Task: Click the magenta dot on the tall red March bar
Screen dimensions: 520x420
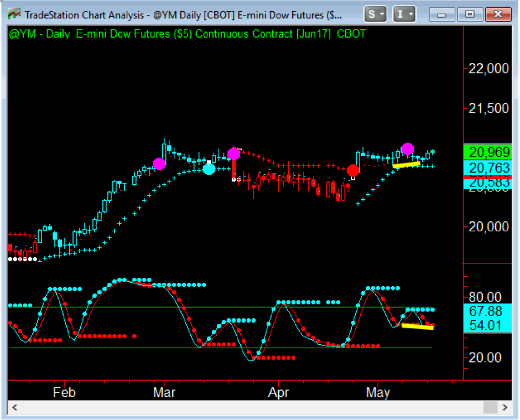Action: click(x=234, y=154)
